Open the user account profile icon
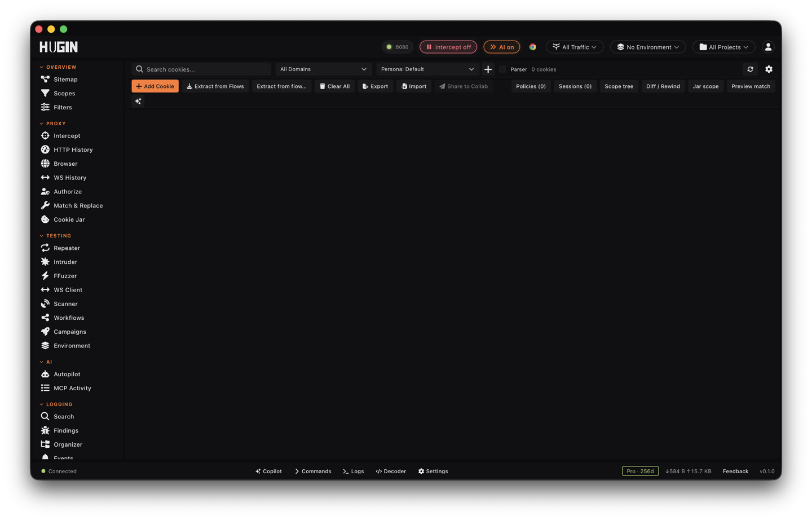 tap(768, 47)
